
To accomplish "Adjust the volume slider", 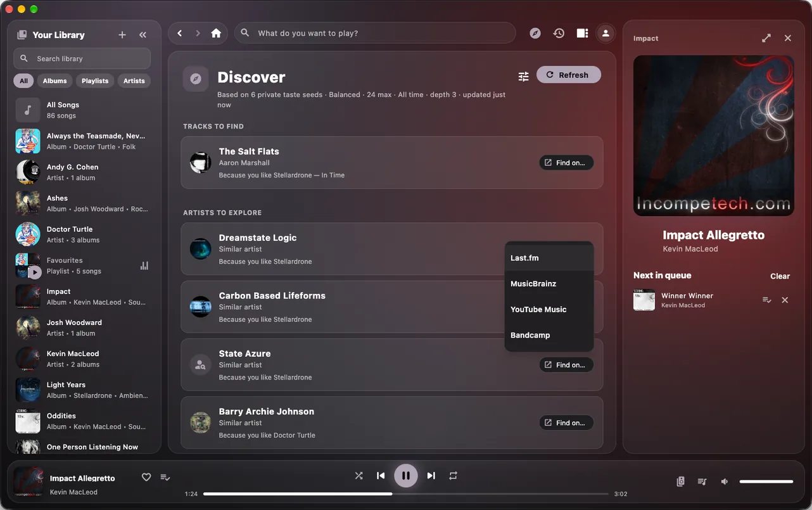I will (x=766, y=481).
